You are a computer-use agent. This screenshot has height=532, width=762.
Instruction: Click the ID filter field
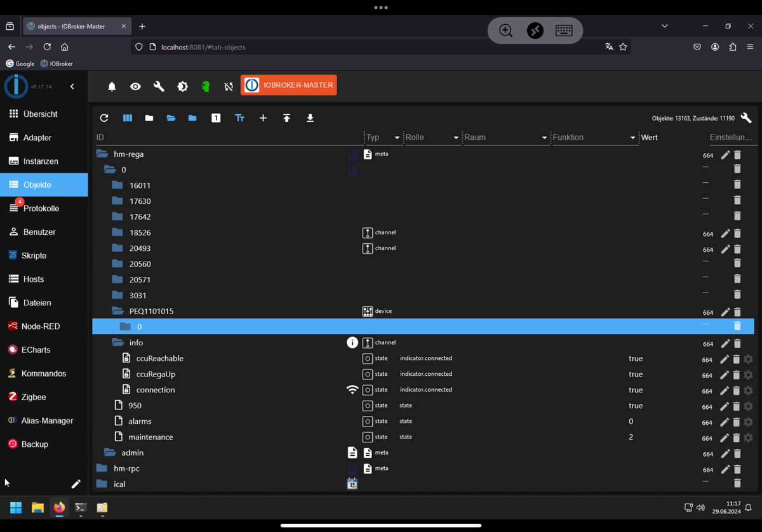[228, 137]
